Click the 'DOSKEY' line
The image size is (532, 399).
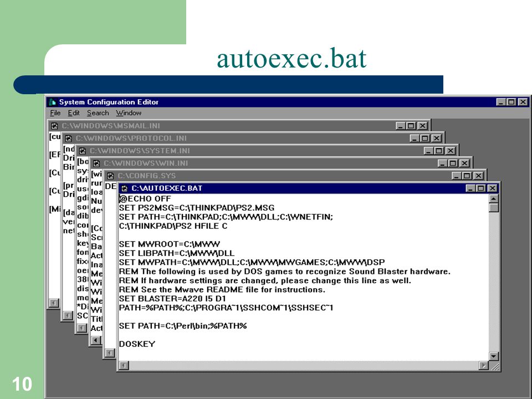tap(137, 344)
